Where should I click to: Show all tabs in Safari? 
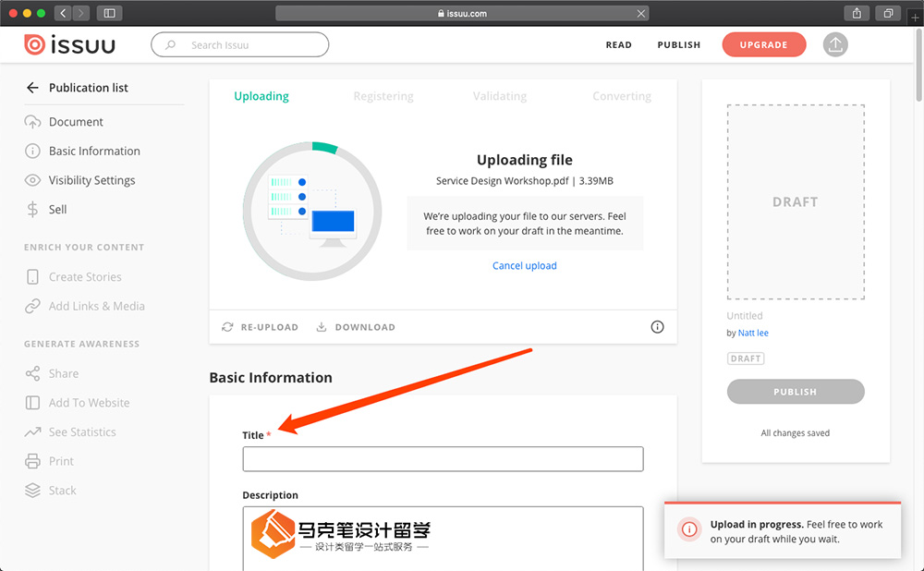click(888, 13)
